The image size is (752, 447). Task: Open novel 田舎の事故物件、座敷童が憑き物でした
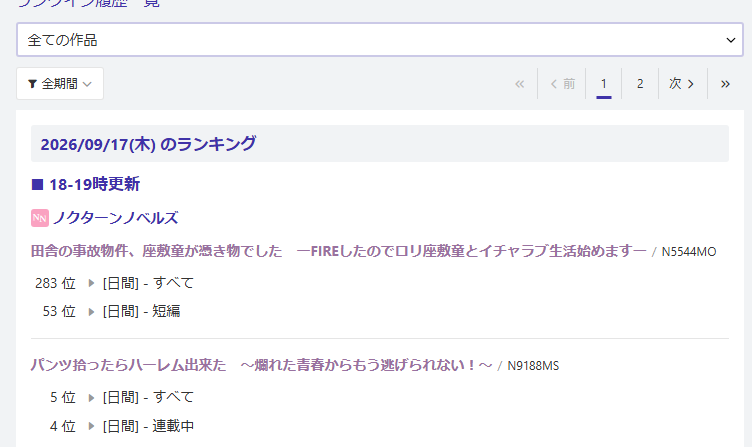[339, 251]
